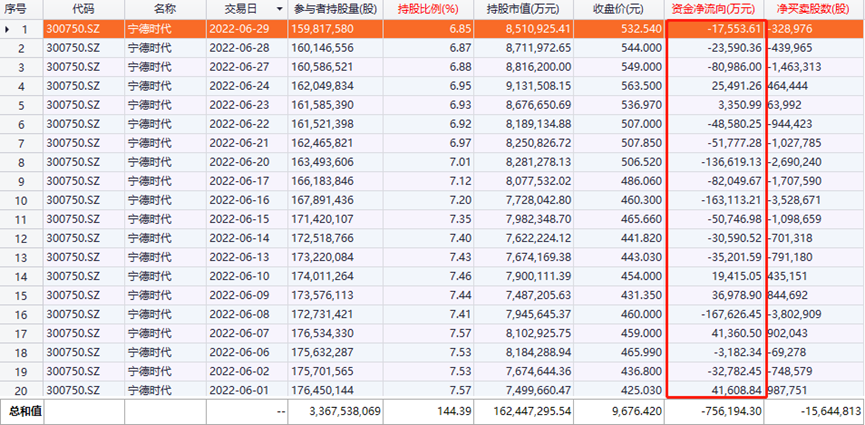
Task: Open the 交易日 column sort dropdown arrow
Action: coord(280,9)
